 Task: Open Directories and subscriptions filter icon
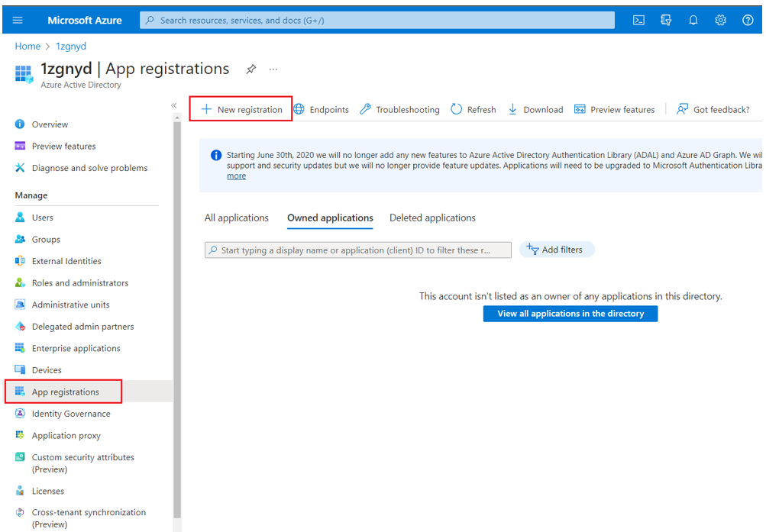[x=666, y=20]
